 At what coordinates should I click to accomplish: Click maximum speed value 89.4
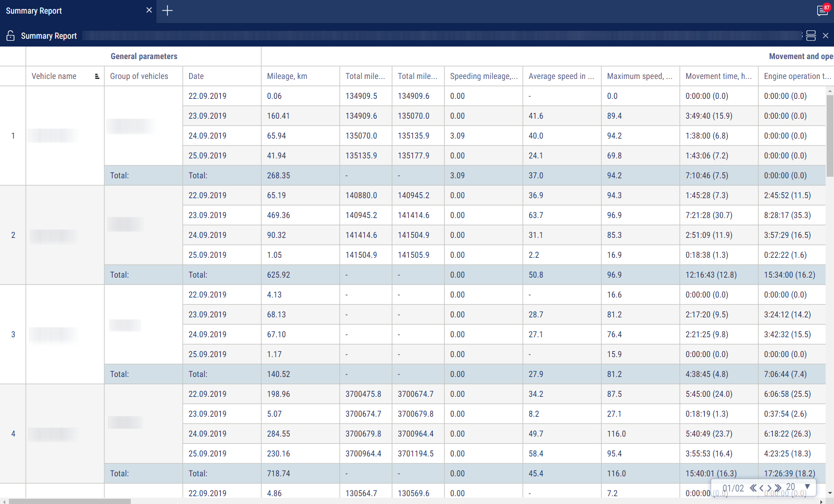pyautogui.click(x=614, y=116)
